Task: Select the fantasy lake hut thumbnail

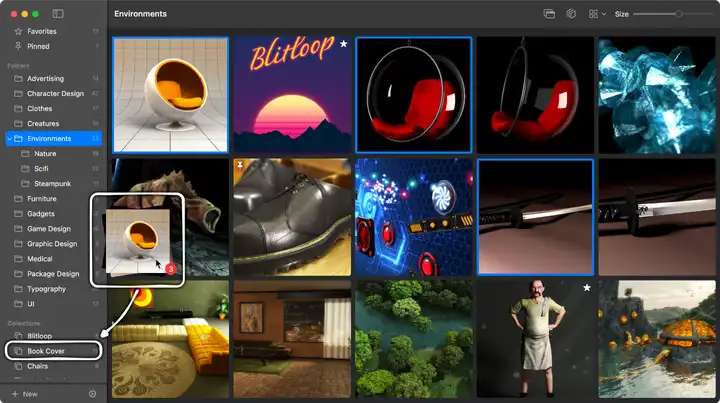Action: (657, 339)
